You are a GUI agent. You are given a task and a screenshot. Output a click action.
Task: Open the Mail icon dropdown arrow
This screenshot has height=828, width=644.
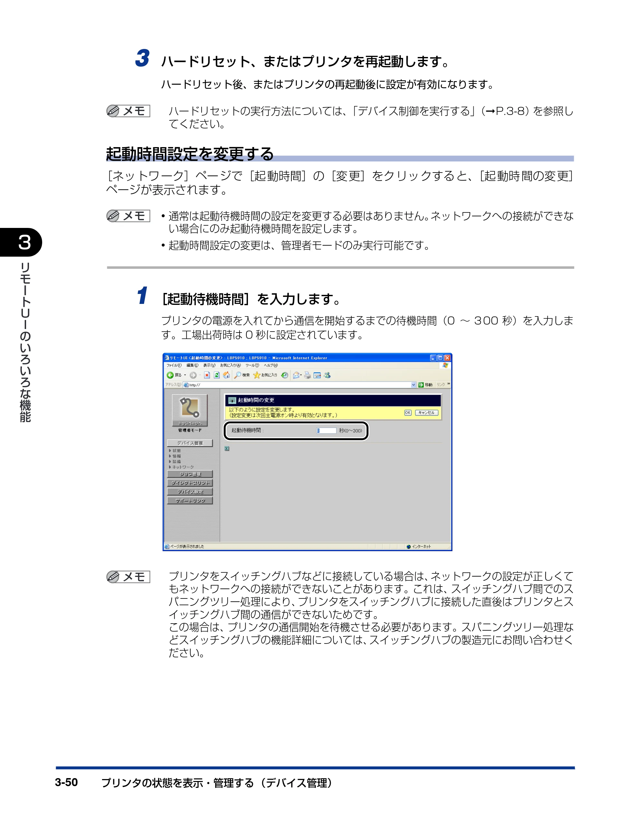pyautogui.click(x=301, y=375)
